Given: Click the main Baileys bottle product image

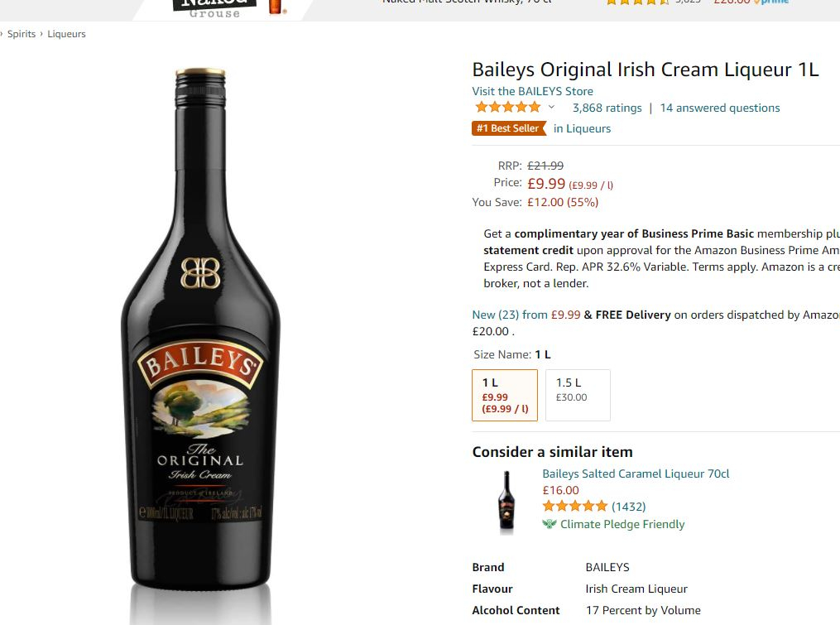Looking at the screenshot, I should click(200, 329).
